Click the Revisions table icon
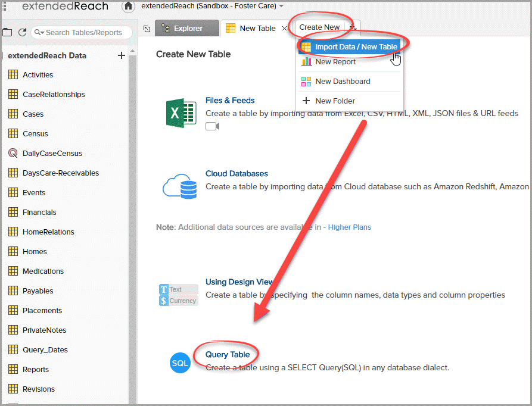The height and width of the screenshot is (406, 532). [13, 389]
